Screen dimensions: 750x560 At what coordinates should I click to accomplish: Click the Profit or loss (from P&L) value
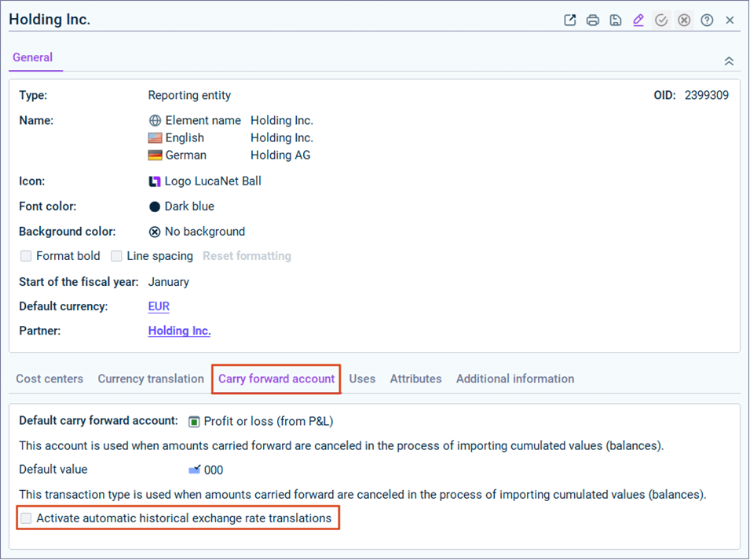click(x=269, y=421)
